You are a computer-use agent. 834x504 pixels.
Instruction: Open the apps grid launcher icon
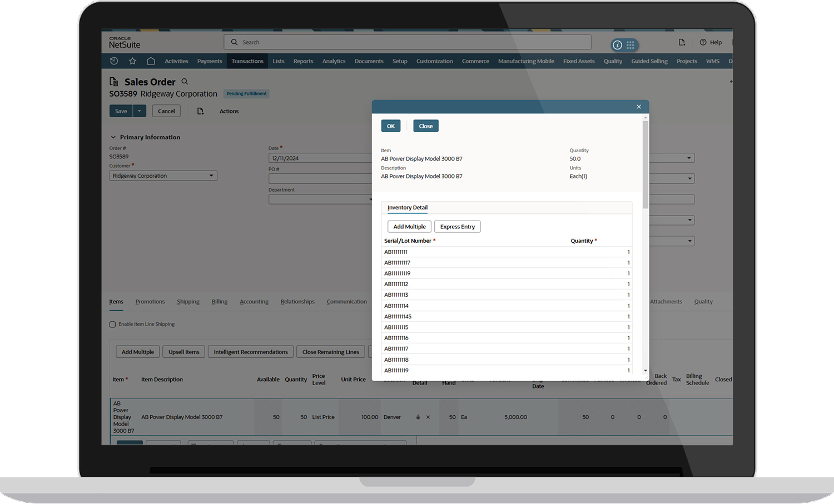[631, 46]
